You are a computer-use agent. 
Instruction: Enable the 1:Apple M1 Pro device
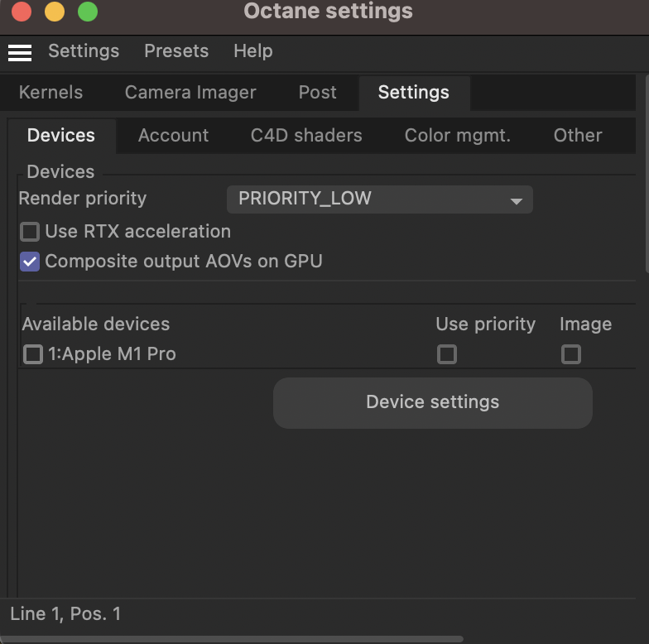click(x=33, y=354)
